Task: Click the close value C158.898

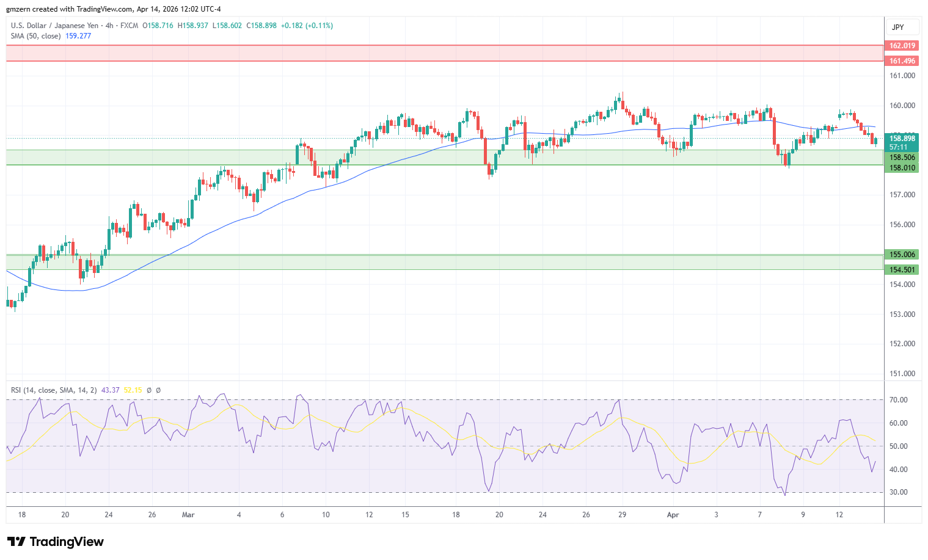Action: [261, 26]
